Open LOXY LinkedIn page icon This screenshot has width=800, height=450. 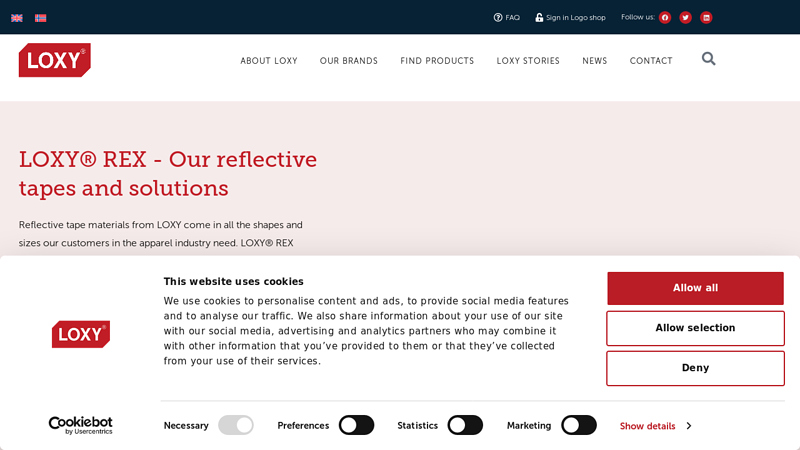click(x=706, y=17)
